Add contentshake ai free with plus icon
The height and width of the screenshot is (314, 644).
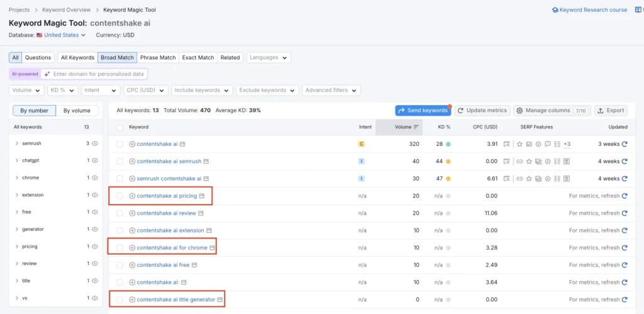132,265
